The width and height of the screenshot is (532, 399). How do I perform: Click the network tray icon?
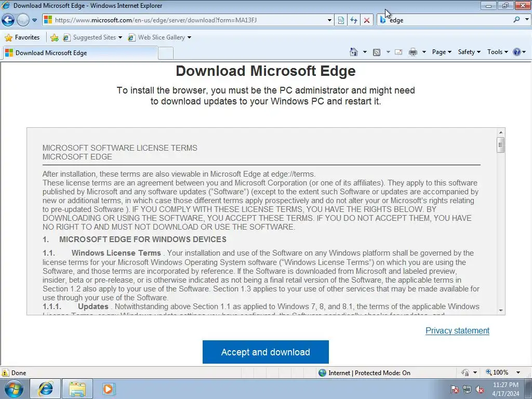click(467, 389)
